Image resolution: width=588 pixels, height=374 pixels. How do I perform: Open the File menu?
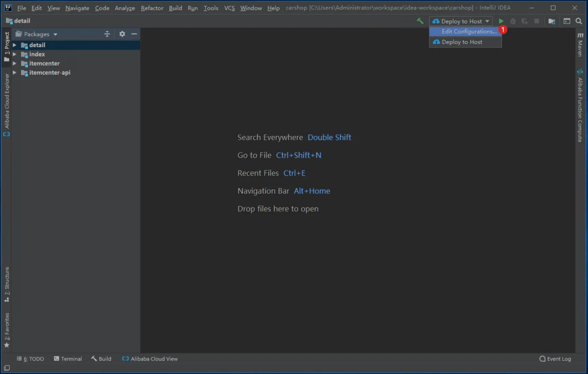[21, 8]
